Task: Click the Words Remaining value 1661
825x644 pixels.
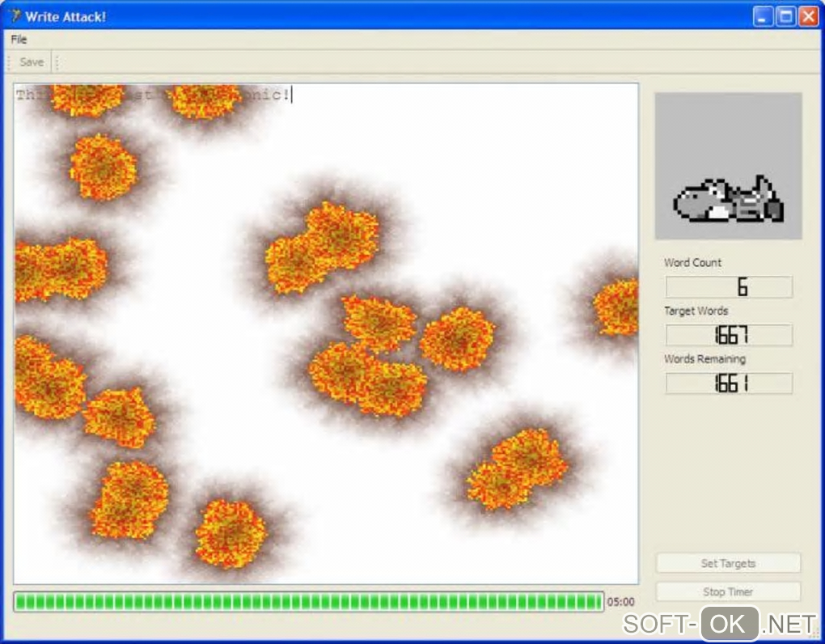Action: pos(730,383)
